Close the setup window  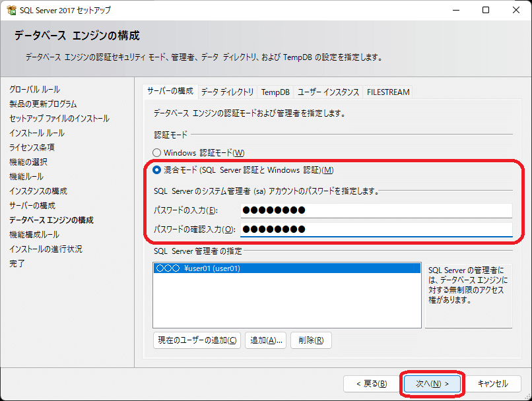516,10
